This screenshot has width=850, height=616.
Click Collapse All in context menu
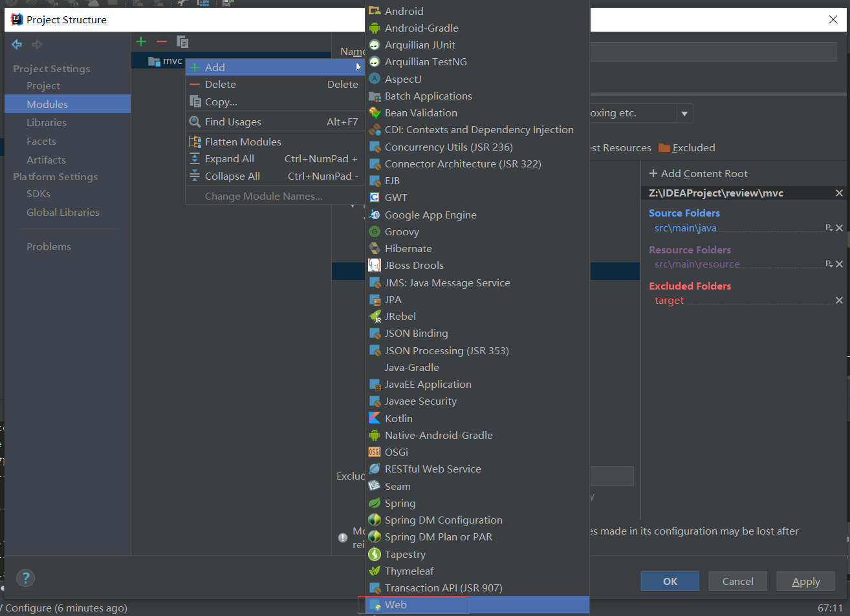(275, 176)
